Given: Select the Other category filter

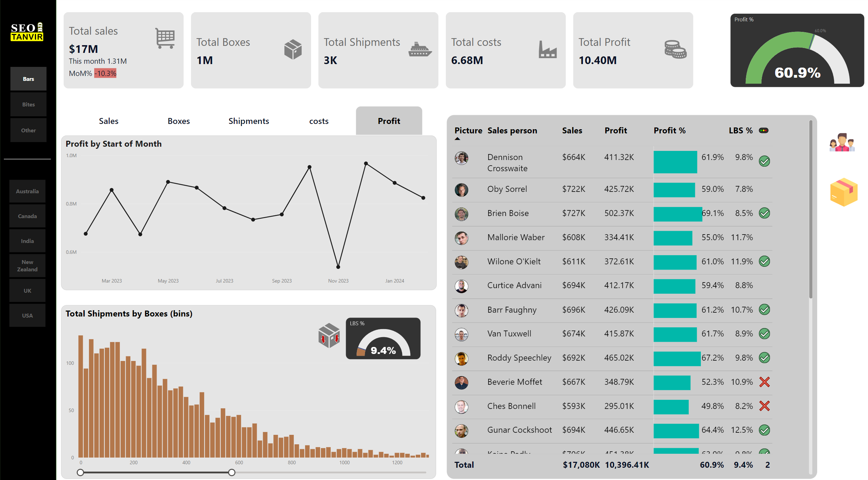Looking at the screenshot, I should [x=28, y=130].
